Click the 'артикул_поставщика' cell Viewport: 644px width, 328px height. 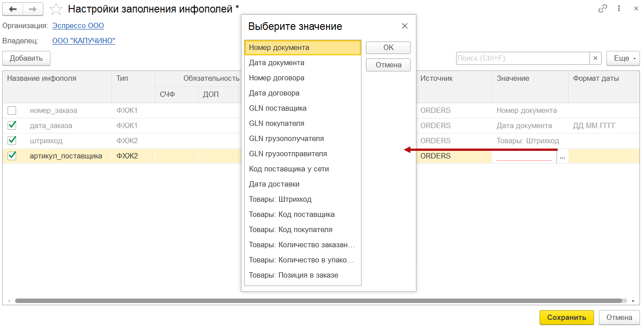[x=68, y=156]
